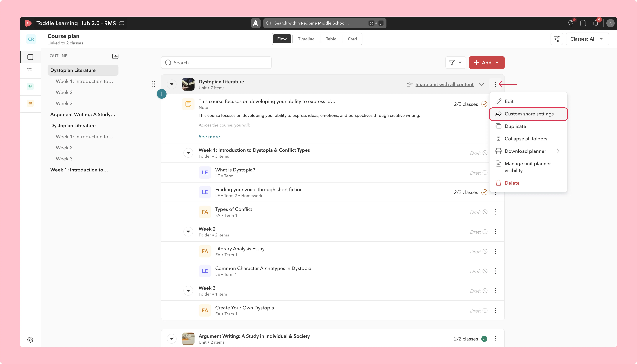The width and height of the screenshot is (637, 364).
Task: Choose Edit from the unit menu
Action: point(528,101)
